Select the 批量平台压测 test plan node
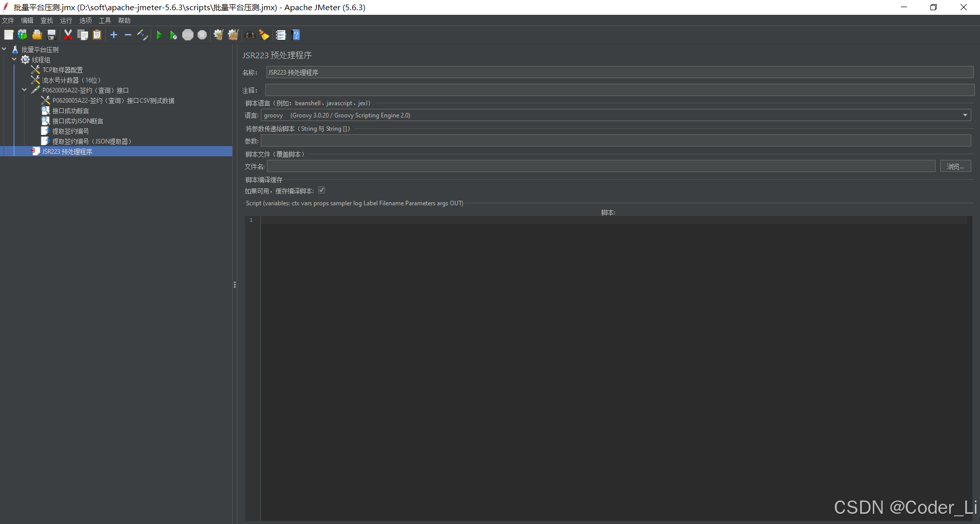Screen dimensions: 980x524 [40, 50]
